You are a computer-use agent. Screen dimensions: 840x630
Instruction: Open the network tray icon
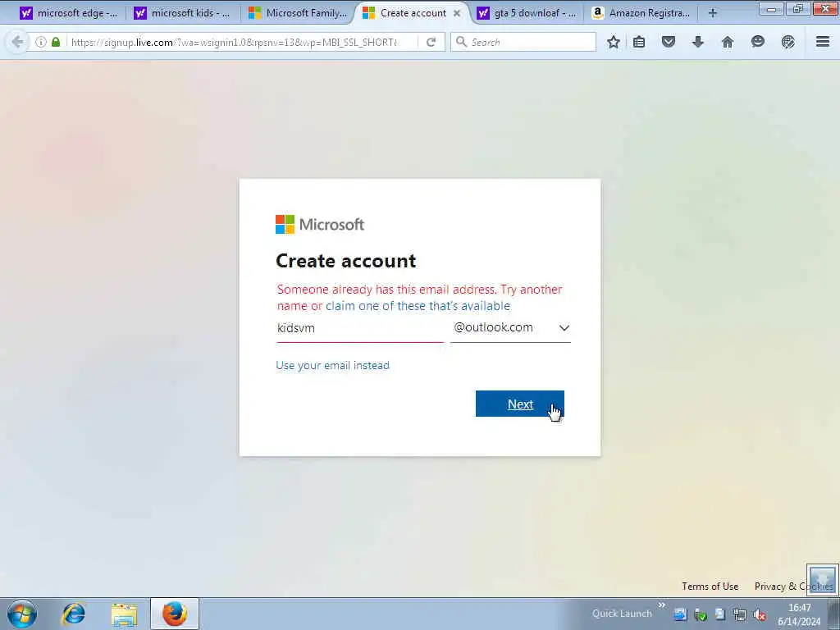click(x=740, y=615)
